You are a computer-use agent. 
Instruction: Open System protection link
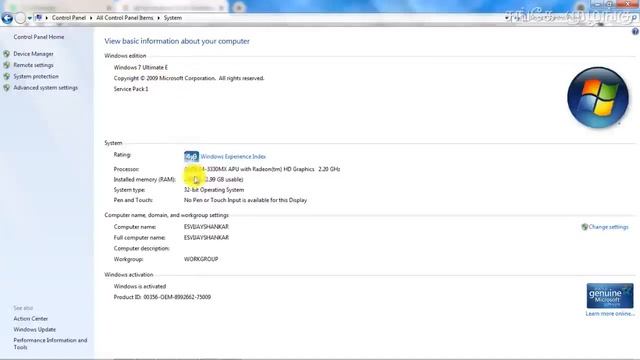[x=36, y=76]
